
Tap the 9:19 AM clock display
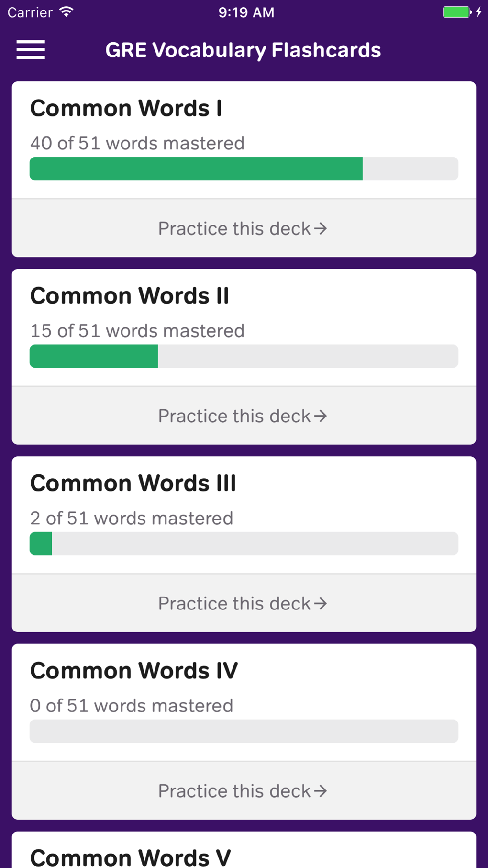pos(247,12)
